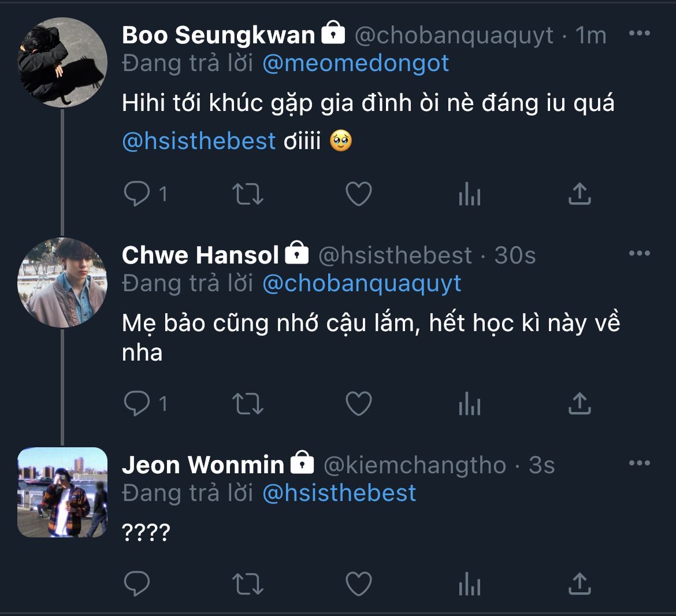This screenshot has height=616, width=676.
Task: Like Jeon Wonmin's ???? tweet
Action: [x=358, y=584]
